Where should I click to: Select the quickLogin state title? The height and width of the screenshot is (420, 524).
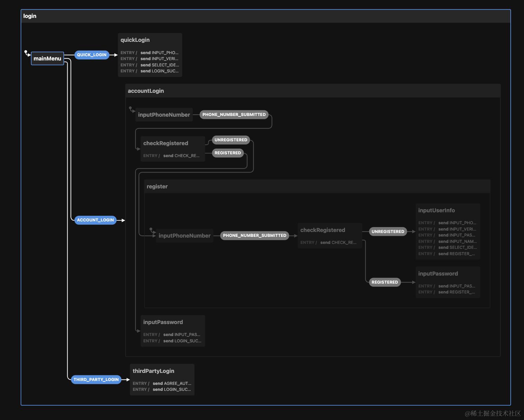pyautogui.click(x=135, y=40)
